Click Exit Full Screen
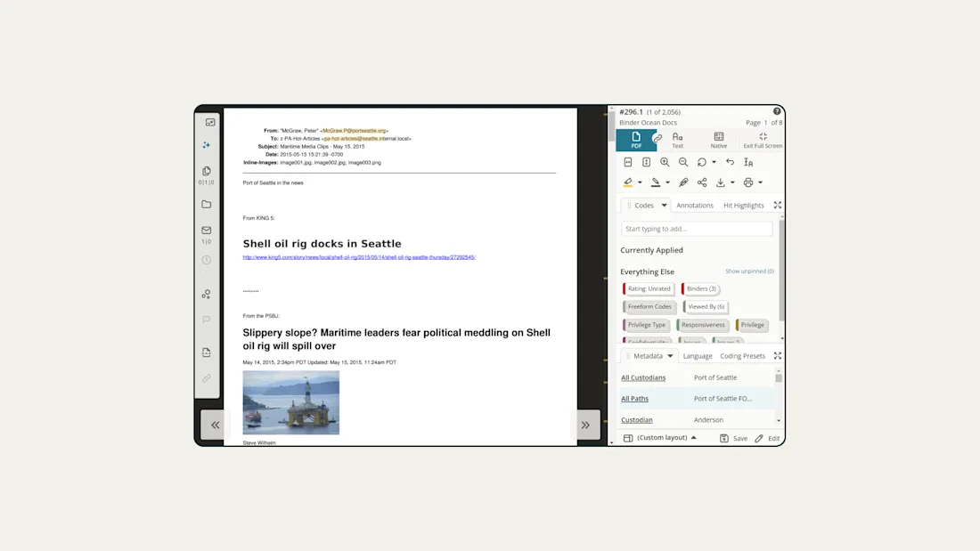980x551 pixels. [x=763, y=140]
